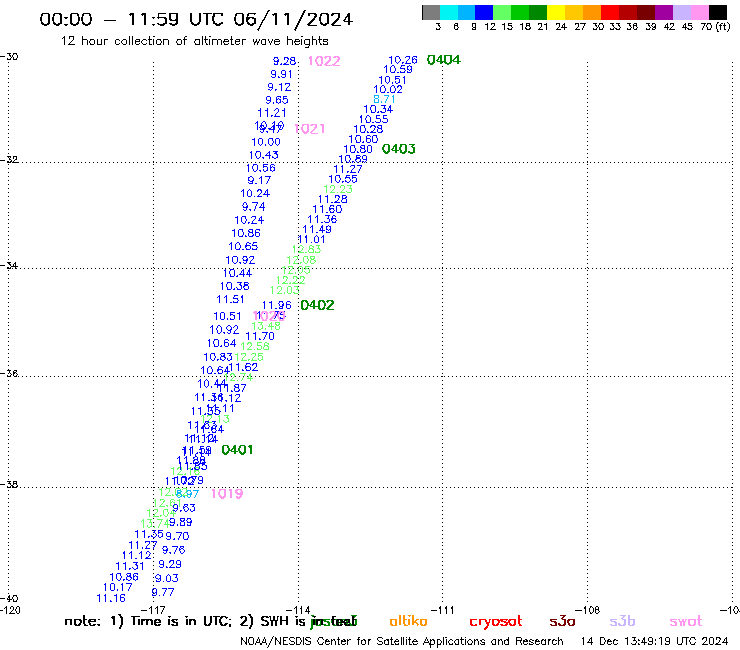Click the subtitle '12 hour collection of altimeter wave heights'

(194, 41)
